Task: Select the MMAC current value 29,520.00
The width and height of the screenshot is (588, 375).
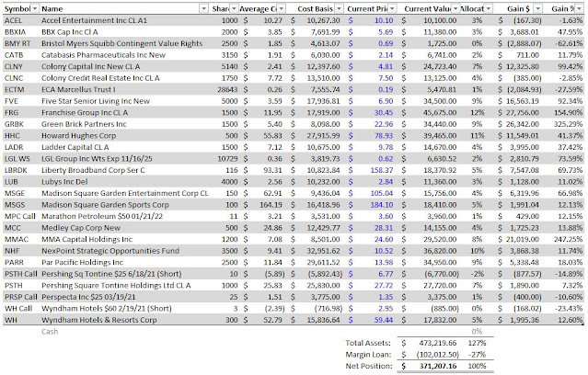Action: [x=440, y=240]
